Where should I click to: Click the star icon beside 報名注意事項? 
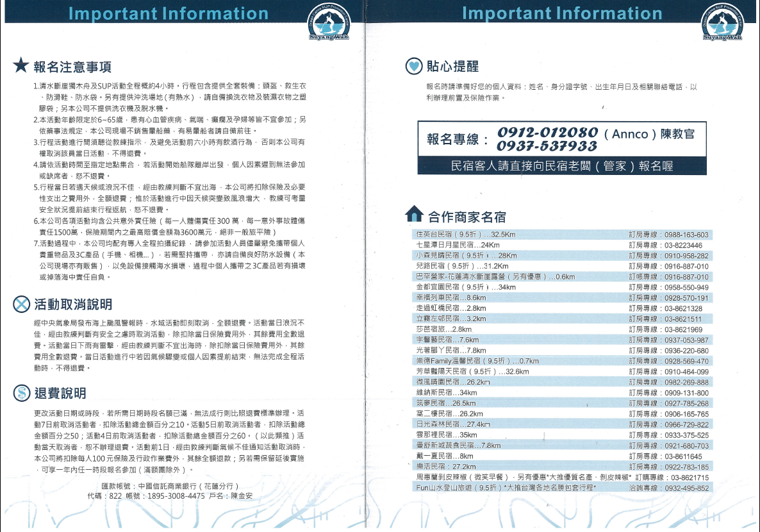pos(21,65)
